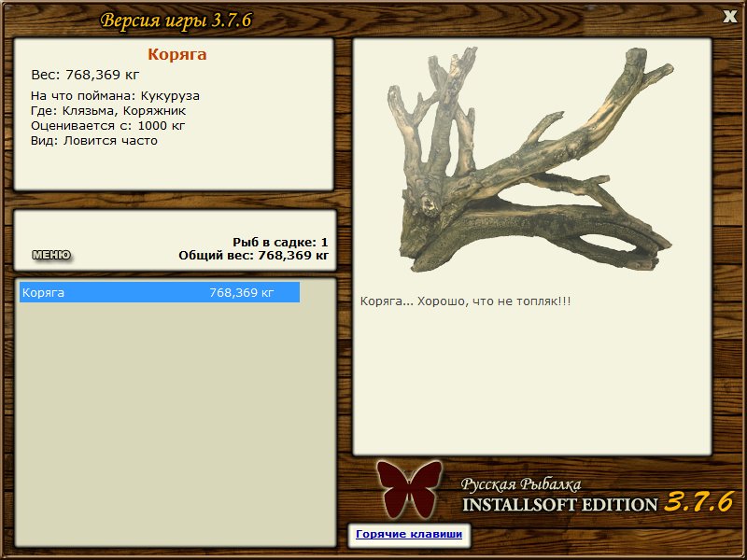Click the dark red butterfly logo
This screenshot has height=560, width=747.
click(409, 489)
